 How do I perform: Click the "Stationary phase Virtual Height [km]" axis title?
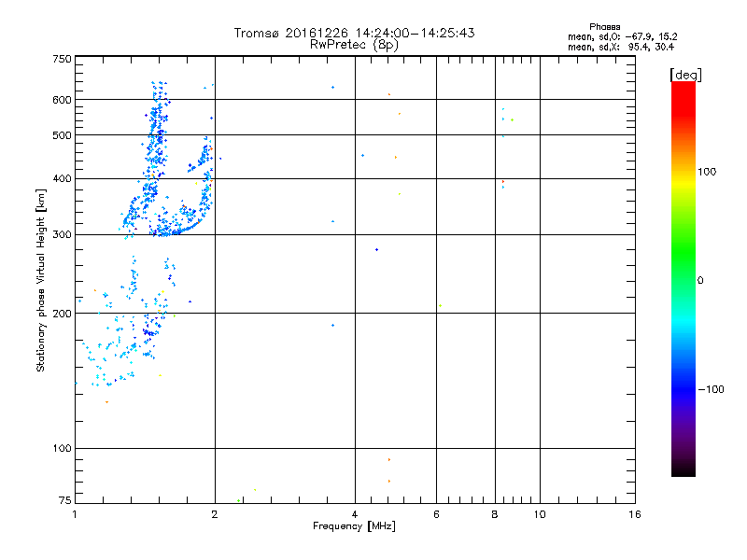pyautogui.click(x=41, y=280)
